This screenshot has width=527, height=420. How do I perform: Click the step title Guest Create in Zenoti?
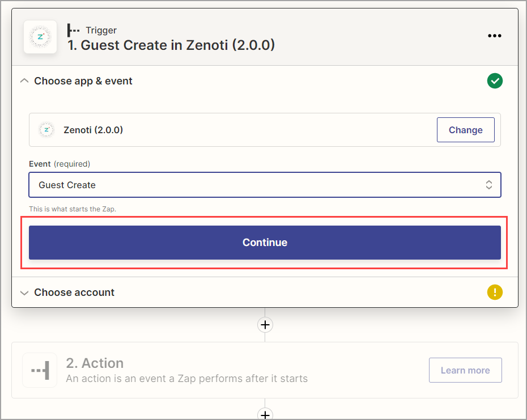(171, 45)
